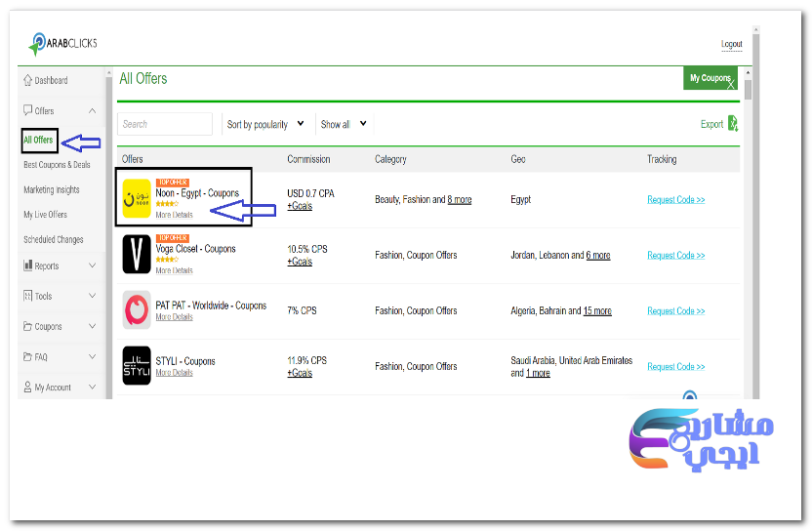Click the Noon yellow logo thumbnail
Viewport: 812px width, 531px height.
(x=137, y=198)
